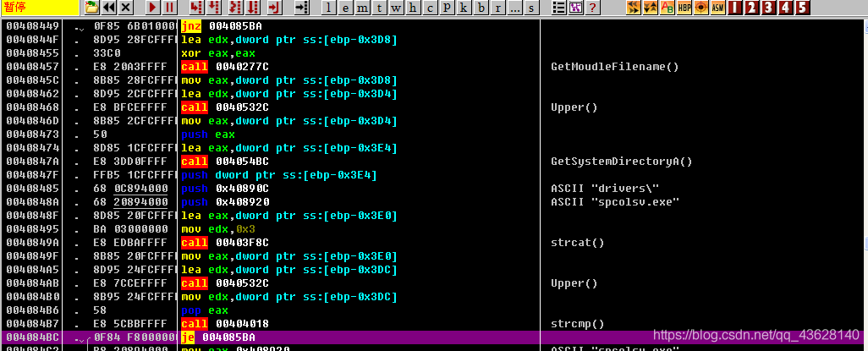Click the Execute till return icon

272,8
